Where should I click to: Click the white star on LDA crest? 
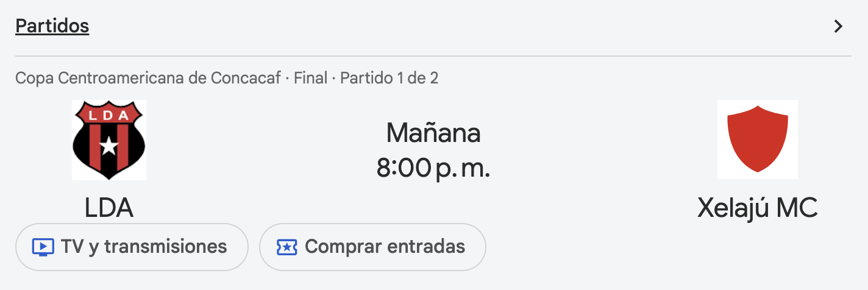coord(109,146)
